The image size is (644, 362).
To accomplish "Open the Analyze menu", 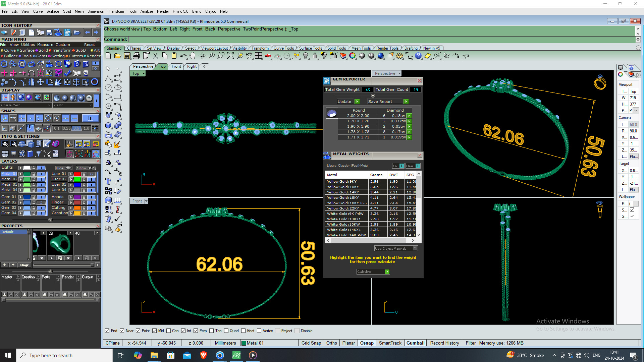I will coord(147,11).
